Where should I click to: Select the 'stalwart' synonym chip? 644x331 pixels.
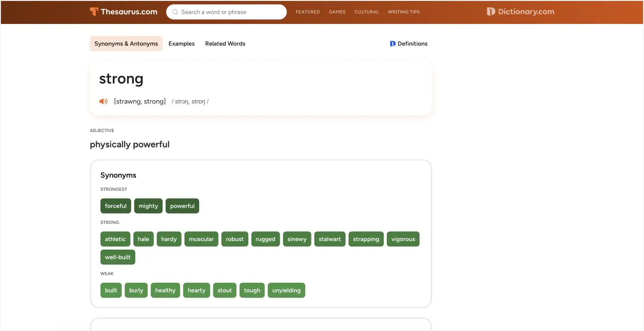329,239
